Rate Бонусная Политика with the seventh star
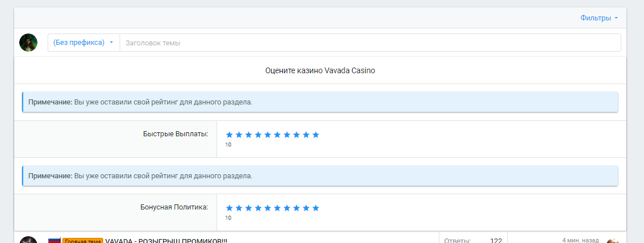 (287, 208)
